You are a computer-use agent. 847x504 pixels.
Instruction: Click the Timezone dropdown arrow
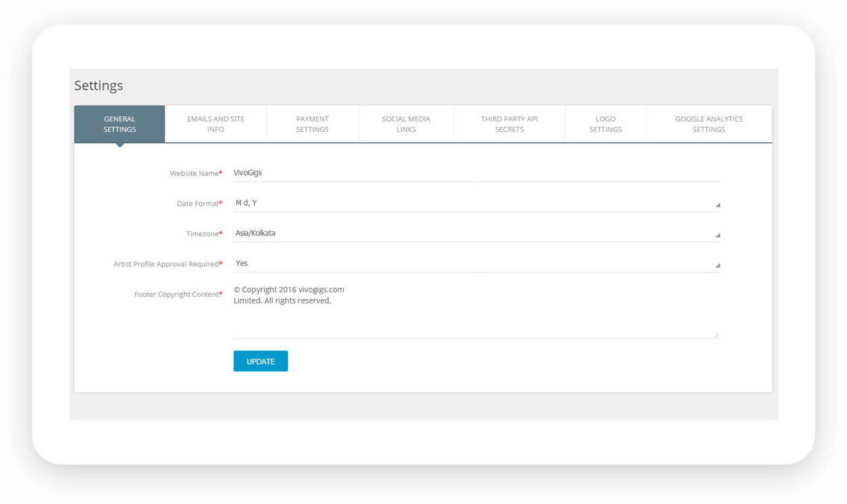(717, 233)
